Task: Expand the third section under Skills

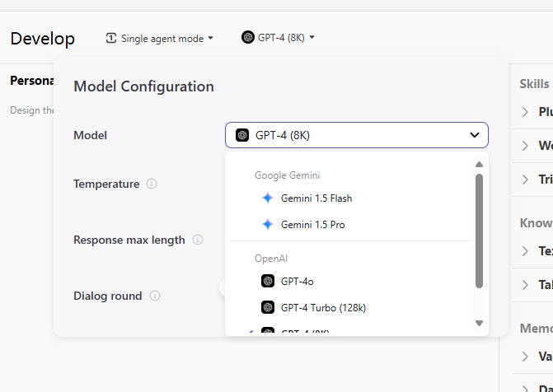Action: pyautogui.click(x=526, y=180)
